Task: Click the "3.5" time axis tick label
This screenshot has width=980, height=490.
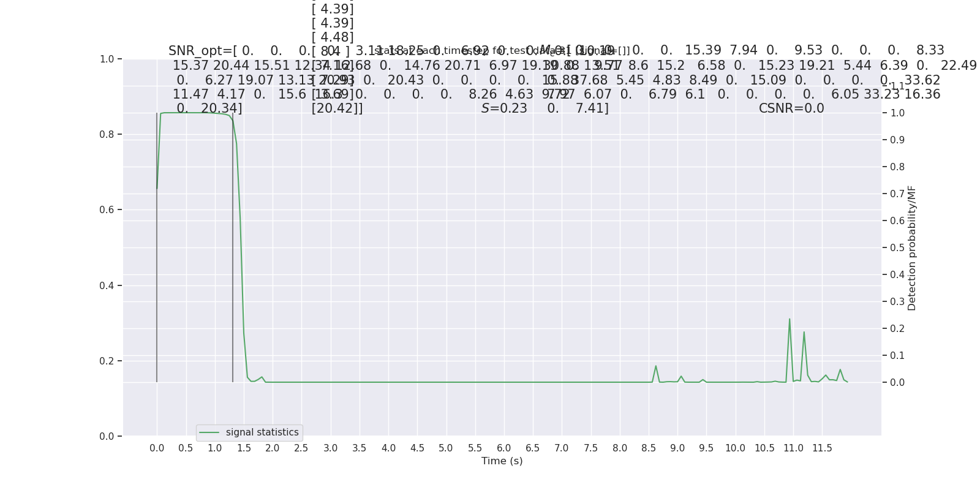Action: click(360, 448)
